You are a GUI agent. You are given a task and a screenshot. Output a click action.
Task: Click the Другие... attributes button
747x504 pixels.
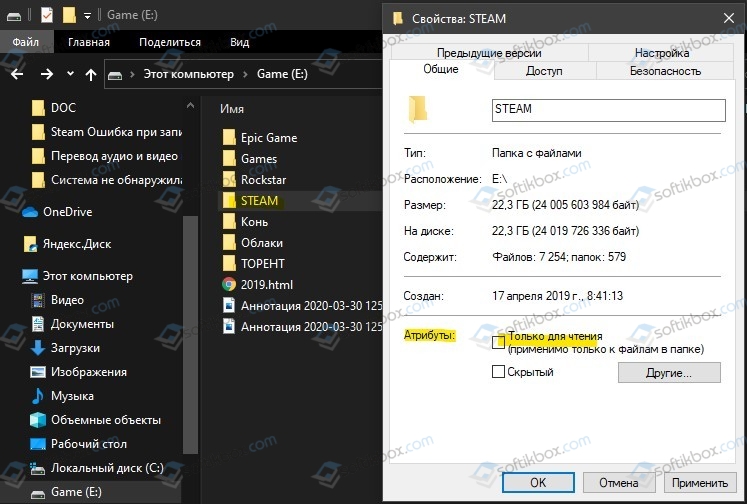[x=669, y=373]
